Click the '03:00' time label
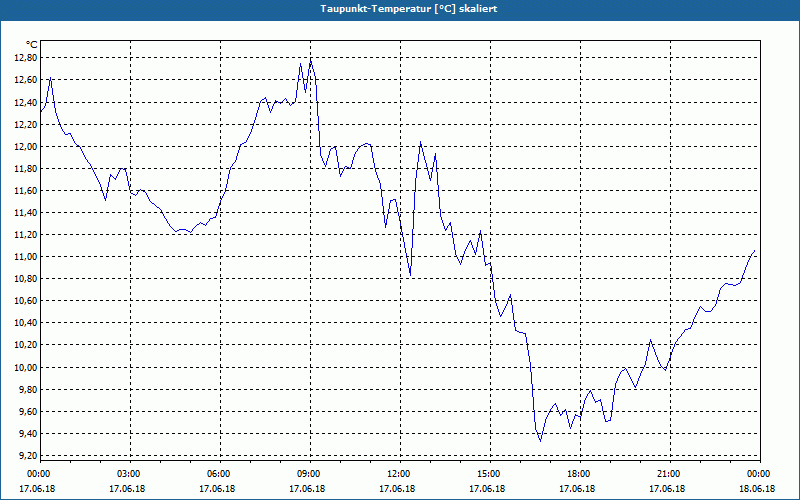The width and height of the screenshot is (800, 500). point(131,474)
